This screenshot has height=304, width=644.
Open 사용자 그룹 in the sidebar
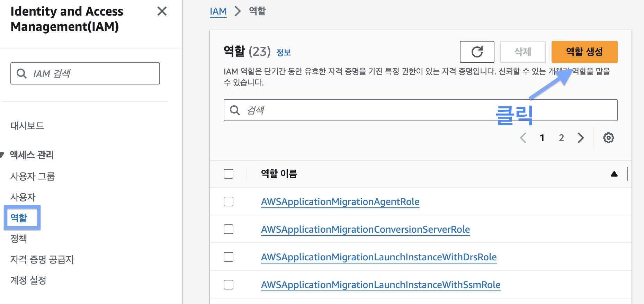33,176
